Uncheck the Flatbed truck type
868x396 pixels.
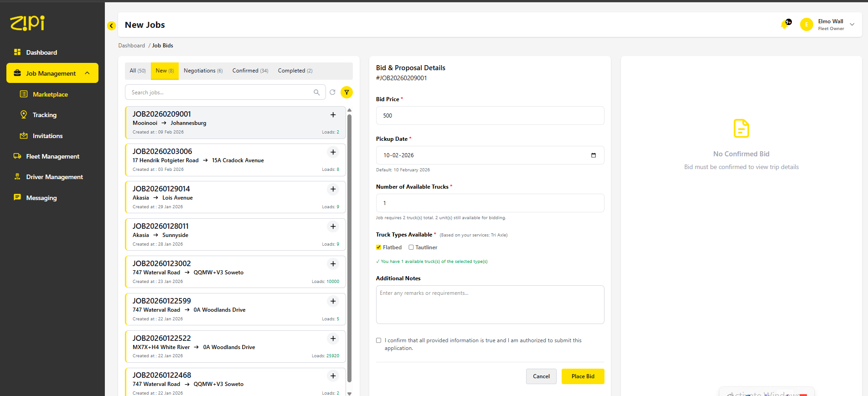coord(379,247)
